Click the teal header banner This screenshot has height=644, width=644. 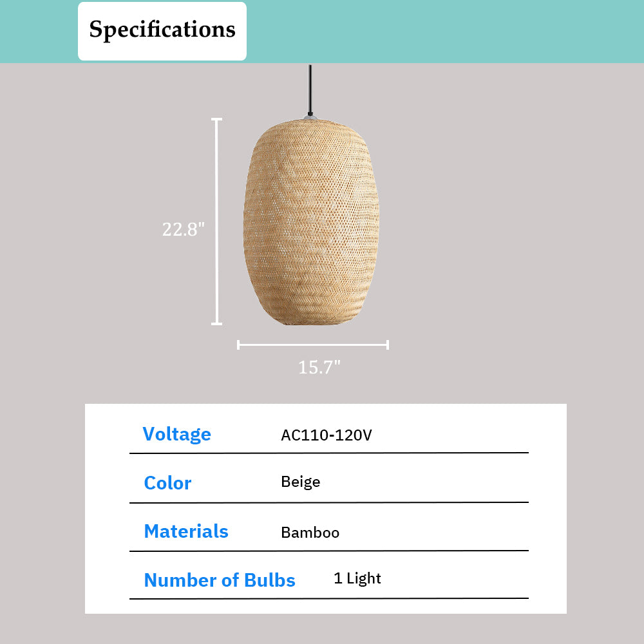click(x=444, y=31)
